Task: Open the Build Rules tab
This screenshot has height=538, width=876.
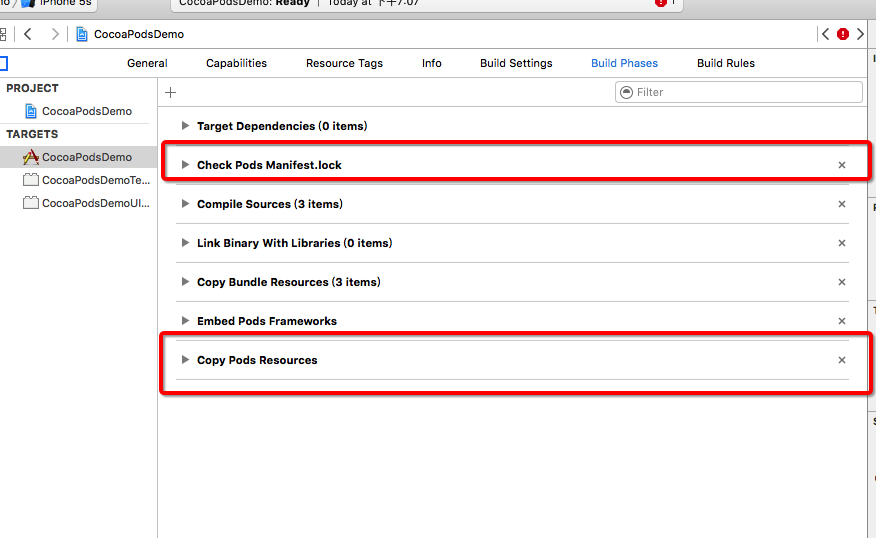Action: [x=726, y=63]
